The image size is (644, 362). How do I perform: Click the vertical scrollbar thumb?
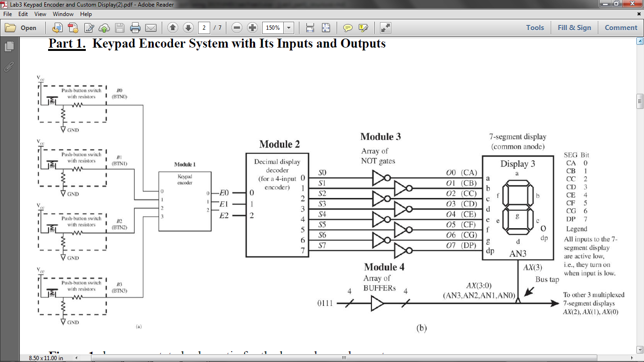(x=640, y=101)
